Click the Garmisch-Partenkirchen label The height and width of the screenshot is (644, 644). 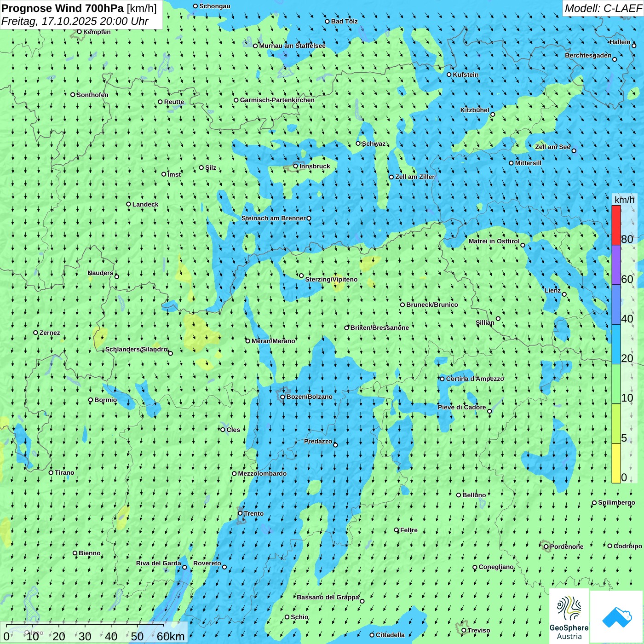[x=277, y=100]
